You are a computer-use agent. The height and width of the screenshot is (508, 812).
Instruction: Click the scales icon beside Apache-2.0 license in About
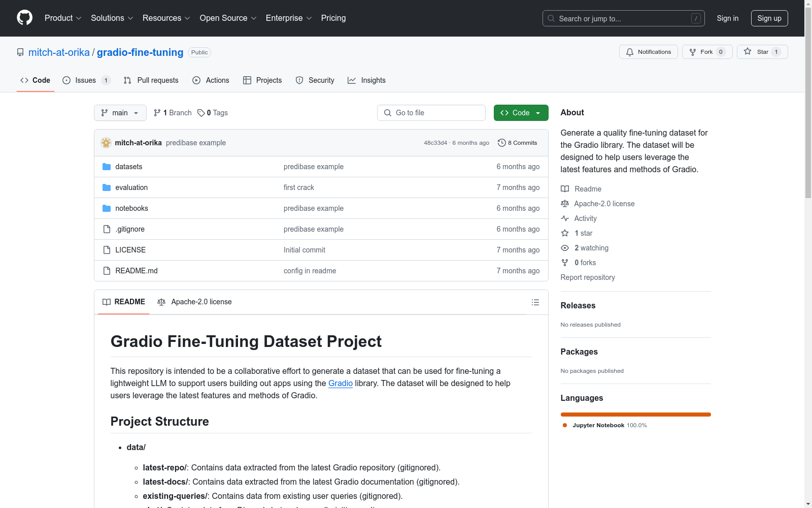click(x=565, y=204)
